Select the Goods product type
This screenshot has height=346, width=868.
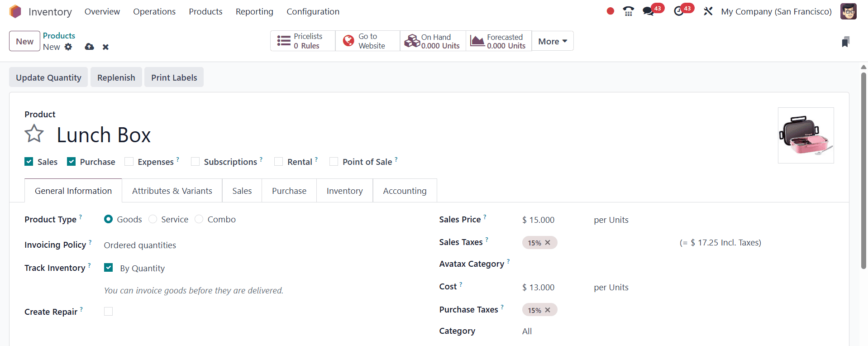(108, 219)
